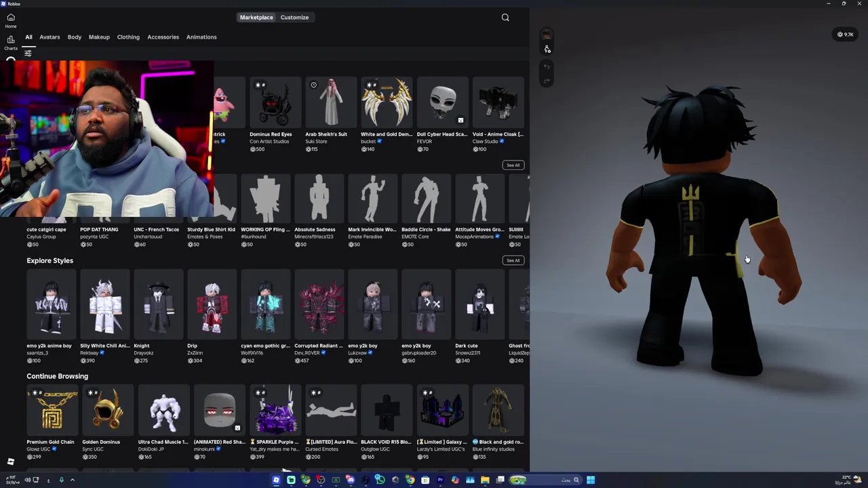868x488 pixels.
Task: Select the Body category tab
Action: [x=75, y=37]
